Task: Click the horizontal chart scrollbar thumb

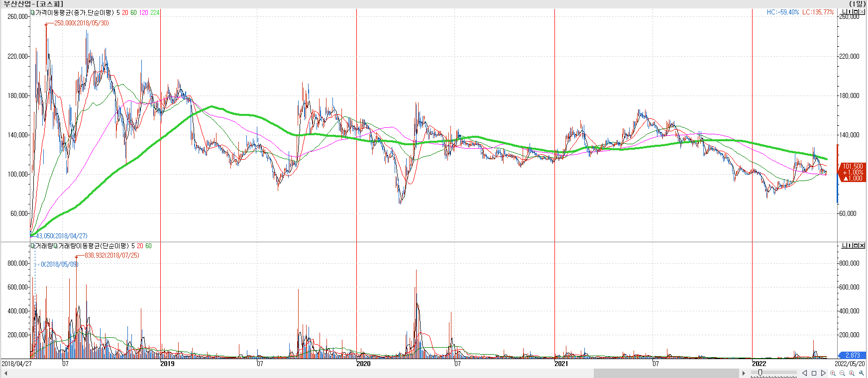Action: pyautogui.click(x=666, y=373)
